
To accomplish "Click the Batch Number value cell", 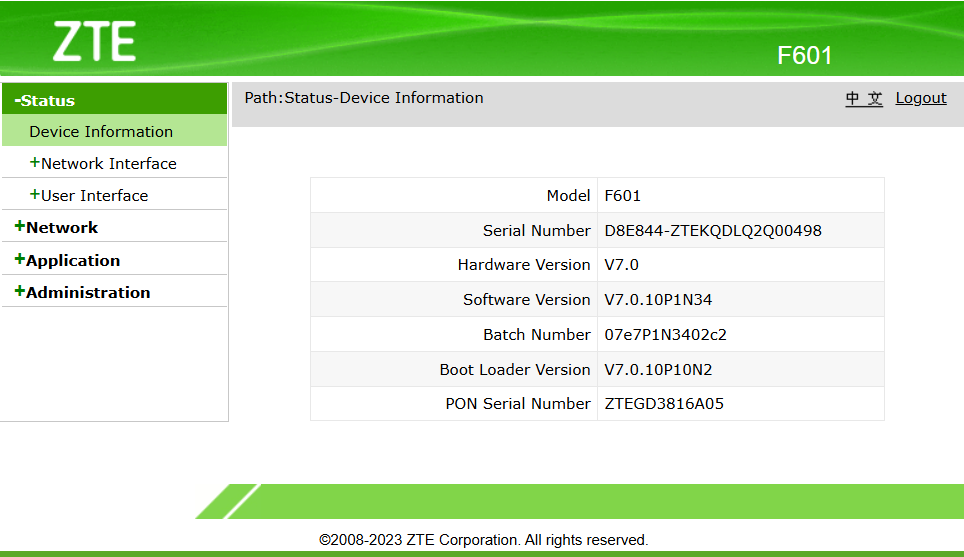I will [x=741, y=334].
